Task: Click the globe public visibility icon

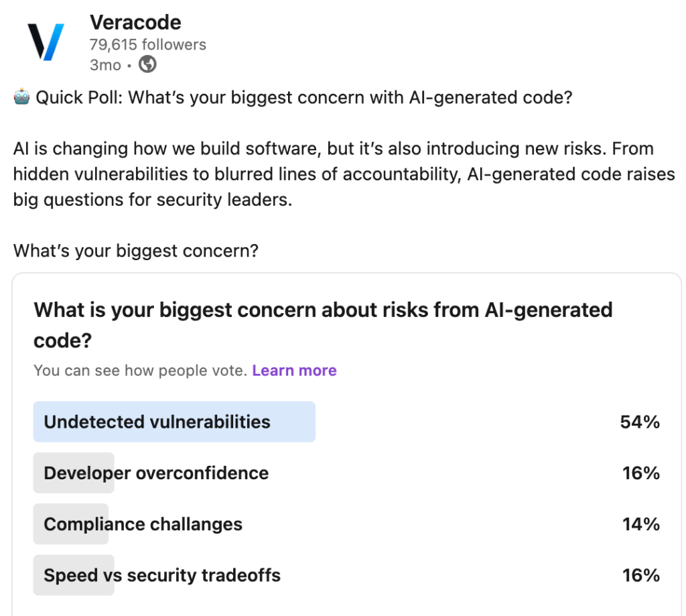Action: pos(147,65)
